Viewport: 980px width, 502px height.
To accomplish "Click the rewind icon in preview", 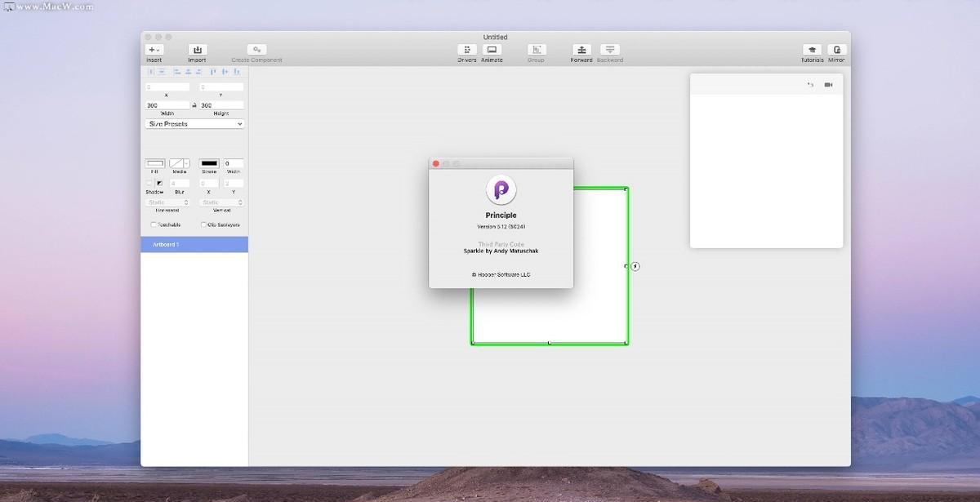I will tap(810, 84).
